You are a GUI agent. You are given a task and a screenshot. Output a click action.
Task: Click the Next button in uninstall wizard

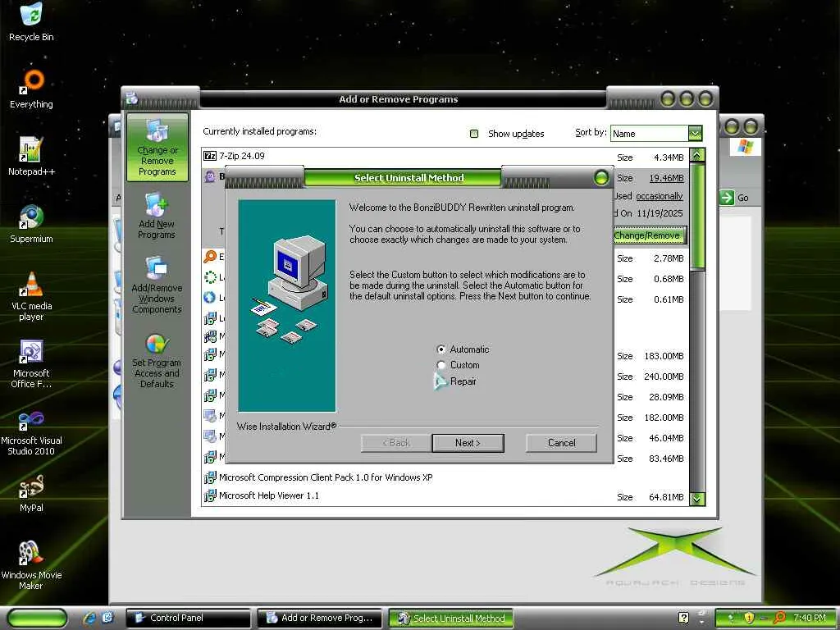(x=468, y=443)
